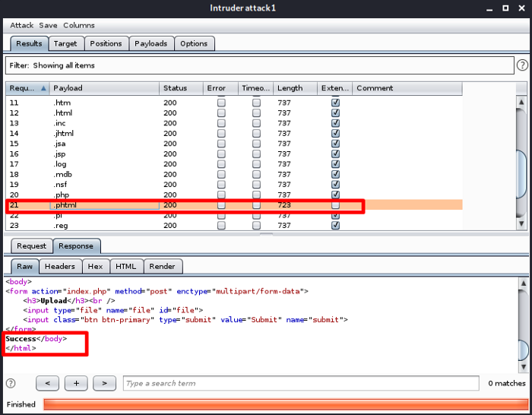Toggle Extension checkbox for .jhtml row
The image size is (532, 415).
336,133
